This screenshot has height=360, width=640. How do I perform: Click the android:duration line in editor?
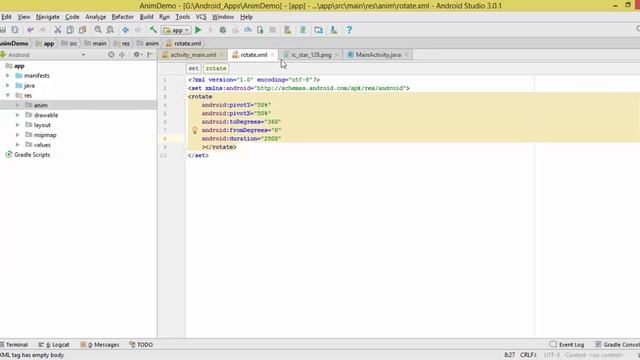click(x=241, y=139)
